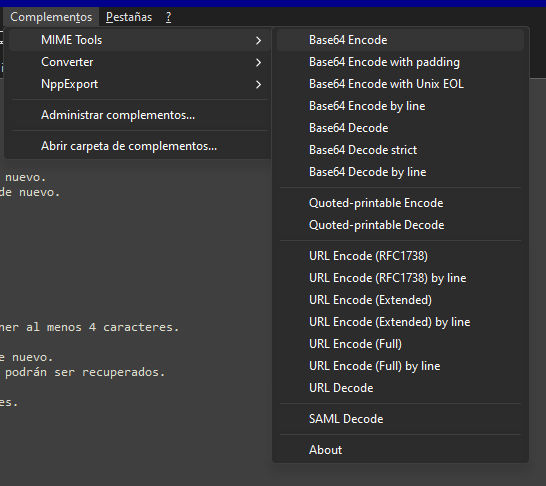Select Base64 Decode by line

pyautogui.click(x=400, y=172)
